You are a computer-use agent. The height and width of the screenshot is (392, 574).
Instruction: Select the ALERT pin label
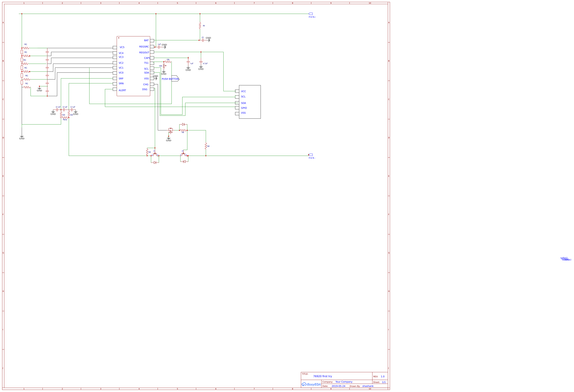click(x=122, y=90)
